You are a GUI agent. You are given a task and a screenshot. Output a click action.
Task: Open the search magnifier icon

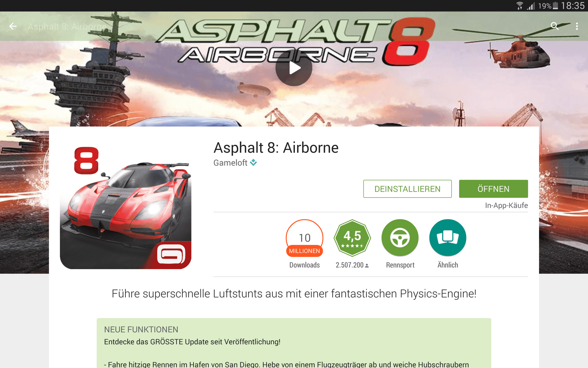[x=554, y=26]
